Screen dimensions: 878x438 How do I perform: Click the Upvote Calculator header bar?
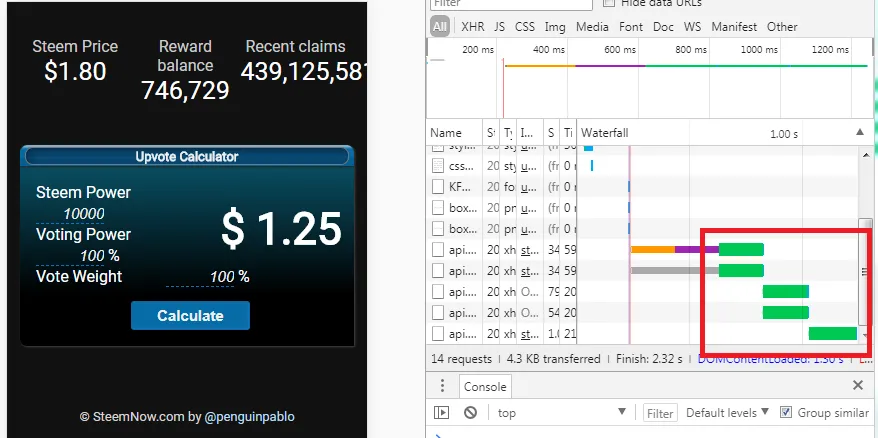pos(187,156)
